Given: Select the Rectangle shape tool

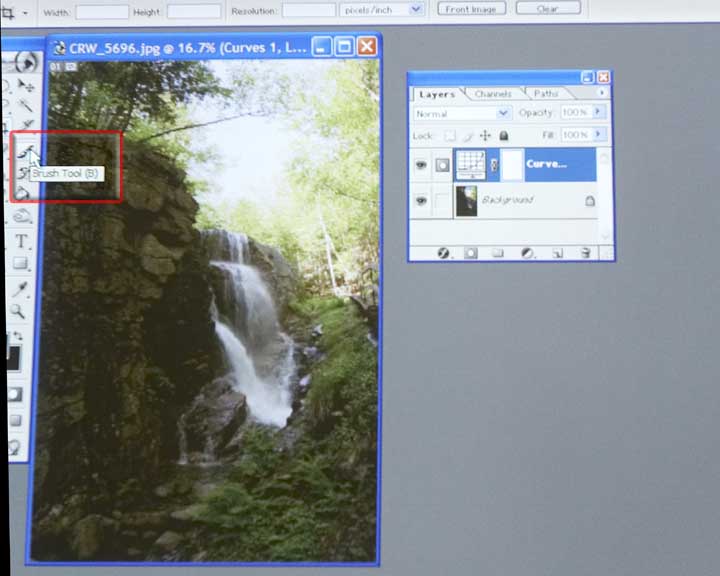Looking at the screenshot, I should coord(20,263).
